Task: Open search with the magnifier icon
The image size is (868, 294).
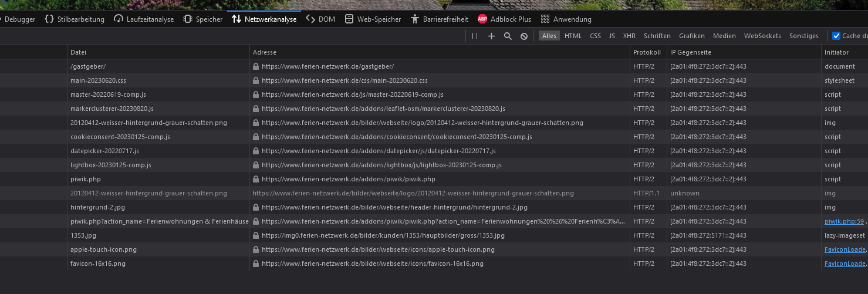Action: pyautogui.click(x=508, y=36)
